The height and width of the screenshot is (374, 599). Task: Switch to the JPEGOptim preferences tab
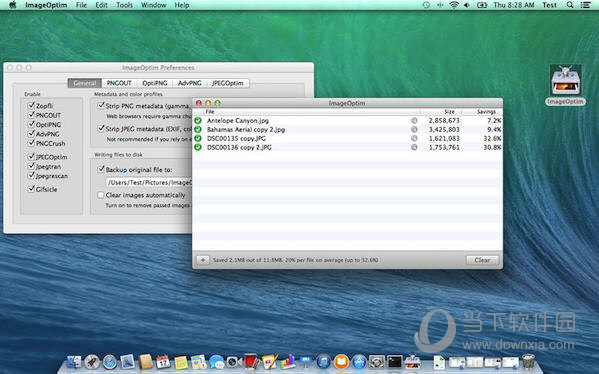click(x=228, y=83)
